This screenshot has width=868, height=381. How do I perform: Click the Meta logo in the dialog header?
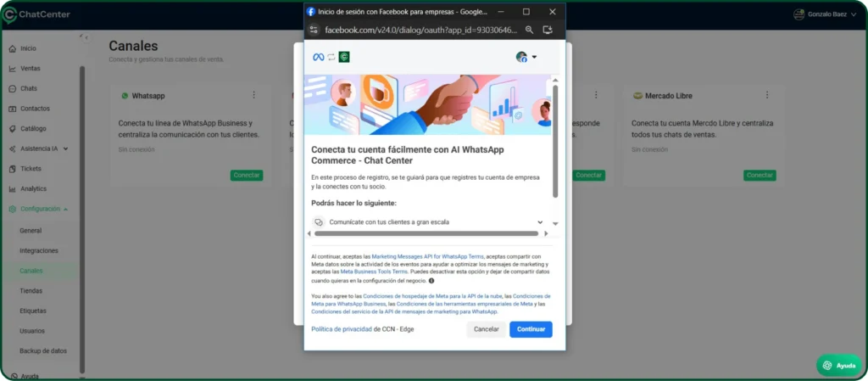[319, 57]
